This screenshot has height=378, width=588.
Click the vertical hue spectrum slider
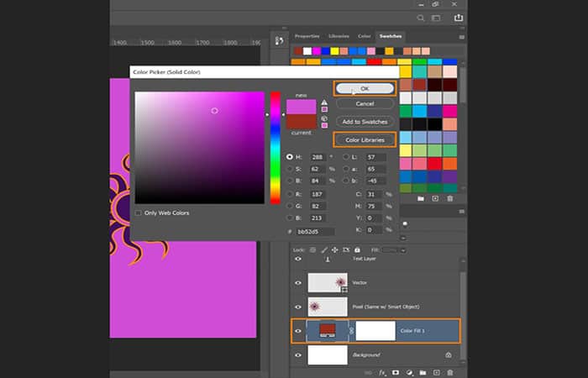(x=275, y=147)
